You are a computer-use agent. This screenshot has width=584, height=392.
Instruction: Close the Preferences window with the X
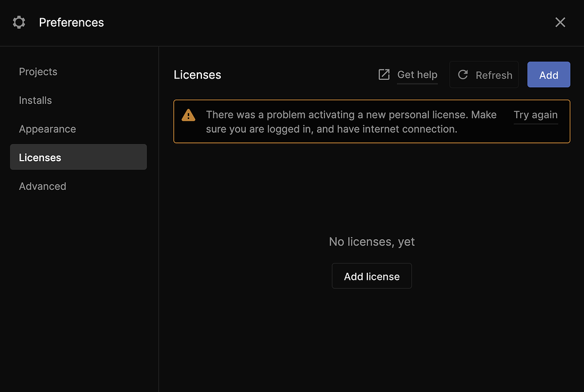[560, 22]
